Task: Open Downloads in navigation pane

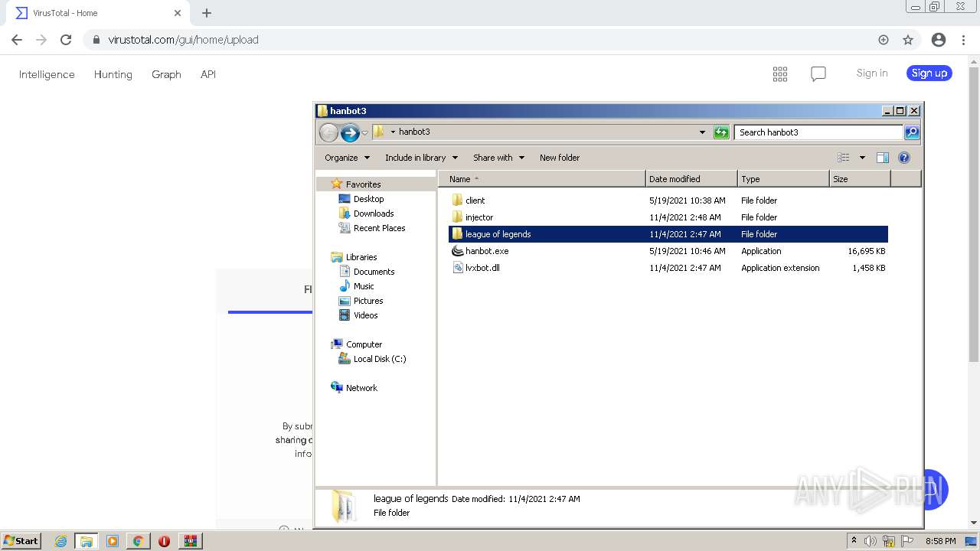Action: 374,214
